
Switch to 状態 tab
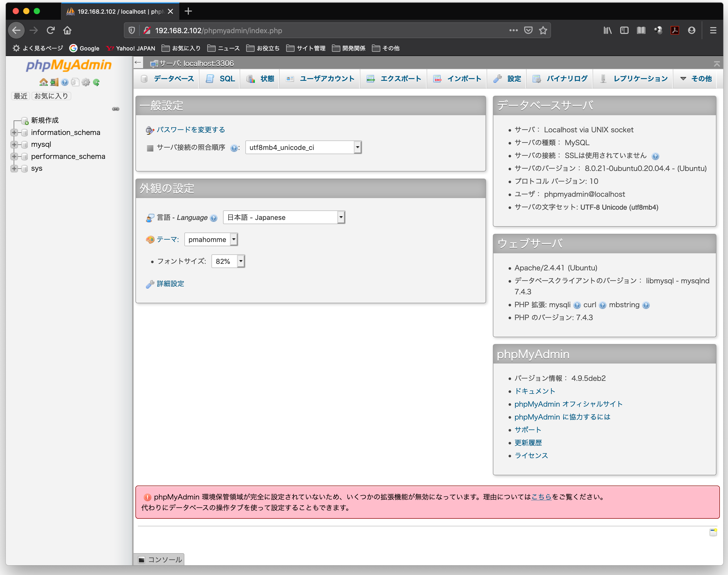point(260,79)
